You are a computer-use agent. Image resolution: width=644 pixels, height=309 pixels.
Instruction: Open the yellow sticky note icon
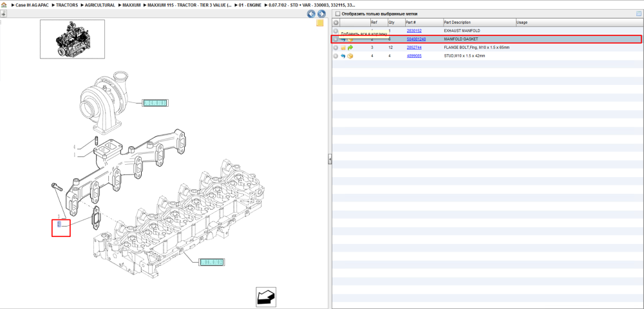tap(320, 23)
